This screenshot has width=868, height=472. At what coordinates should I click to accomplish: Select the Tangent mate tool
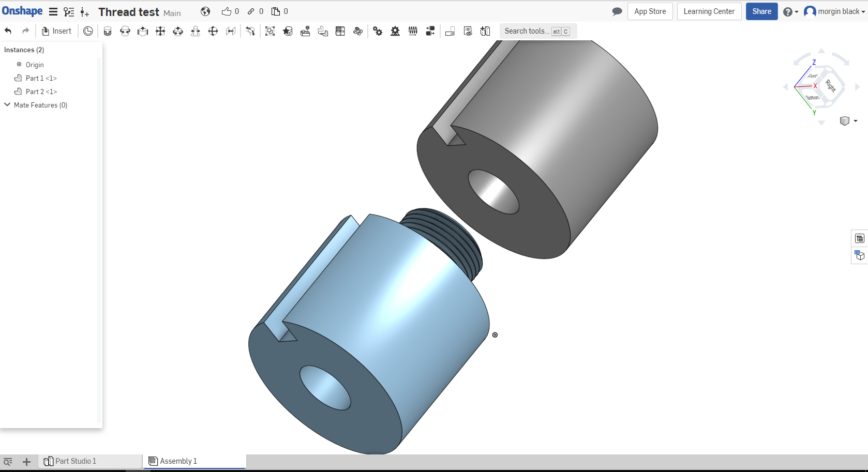click(x=250, y=31)
